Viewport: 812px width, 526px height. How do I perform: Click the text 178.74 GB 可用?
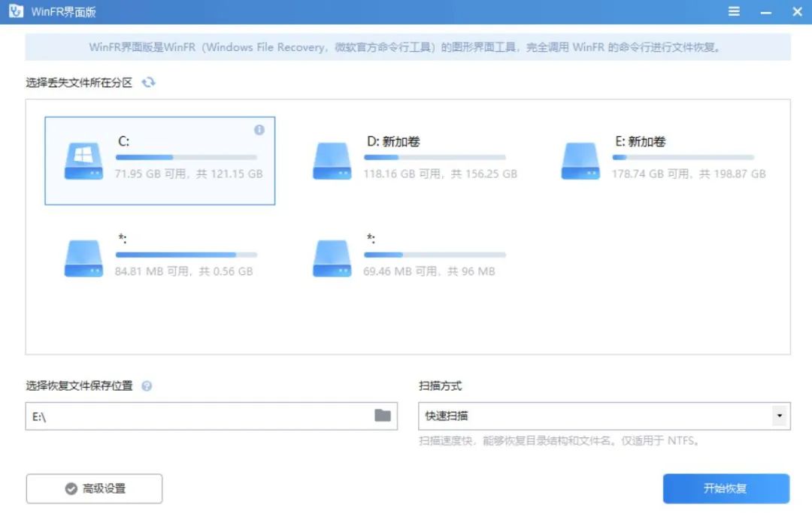[650, 174]
